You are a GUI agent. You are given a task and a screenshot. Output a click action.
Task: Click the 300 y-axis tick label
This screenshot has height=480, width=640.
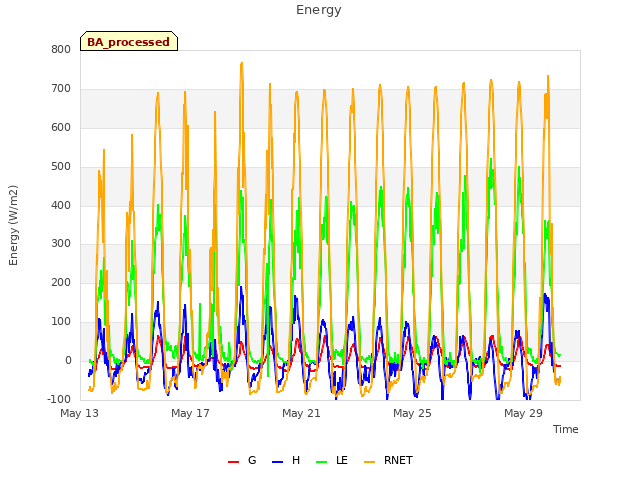61,244
